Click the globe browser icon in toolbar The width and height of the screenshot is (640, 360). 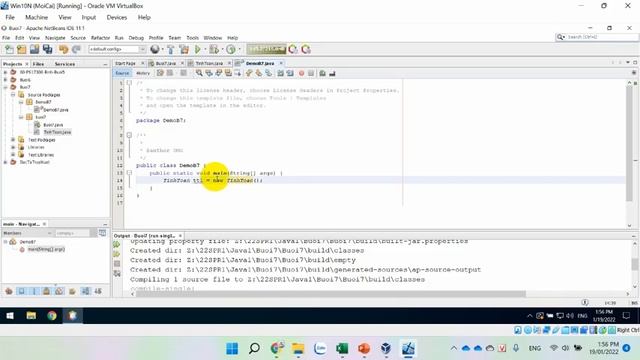(155, 49)
